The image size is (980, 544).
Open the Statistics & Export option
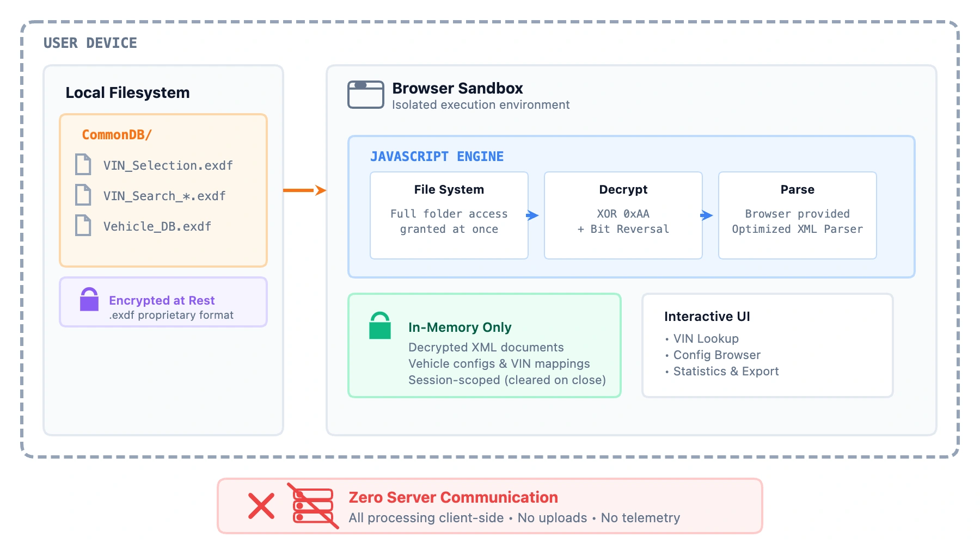(726, 371)
